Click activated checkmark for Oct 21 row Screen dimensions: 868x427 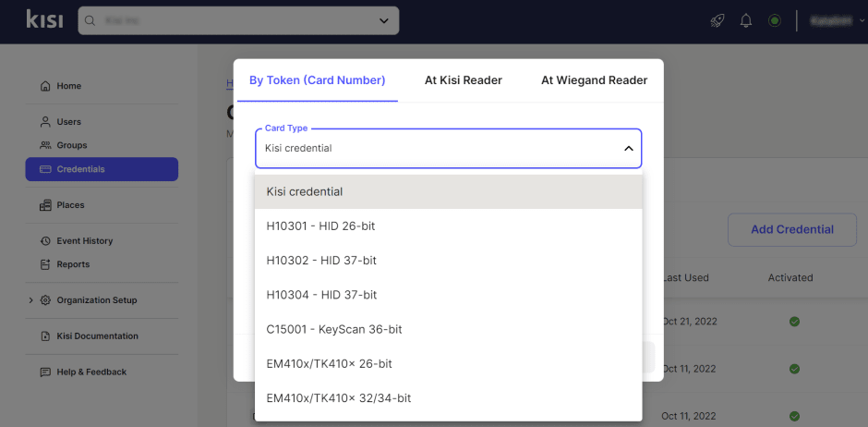pos(794,322)
